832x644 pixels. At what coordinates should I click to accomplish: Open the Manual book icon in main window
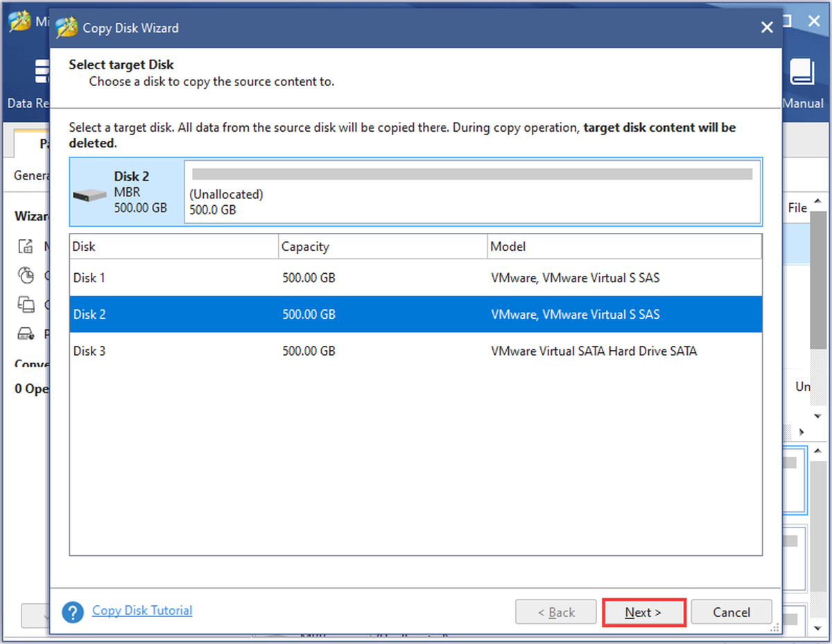pyautogui.click(x=802, y=73)
